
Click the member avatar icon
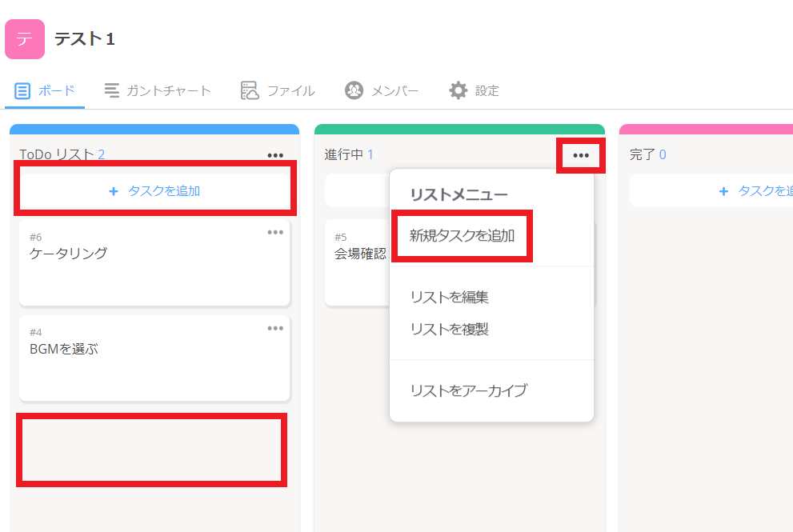click(x=354, y=90)
